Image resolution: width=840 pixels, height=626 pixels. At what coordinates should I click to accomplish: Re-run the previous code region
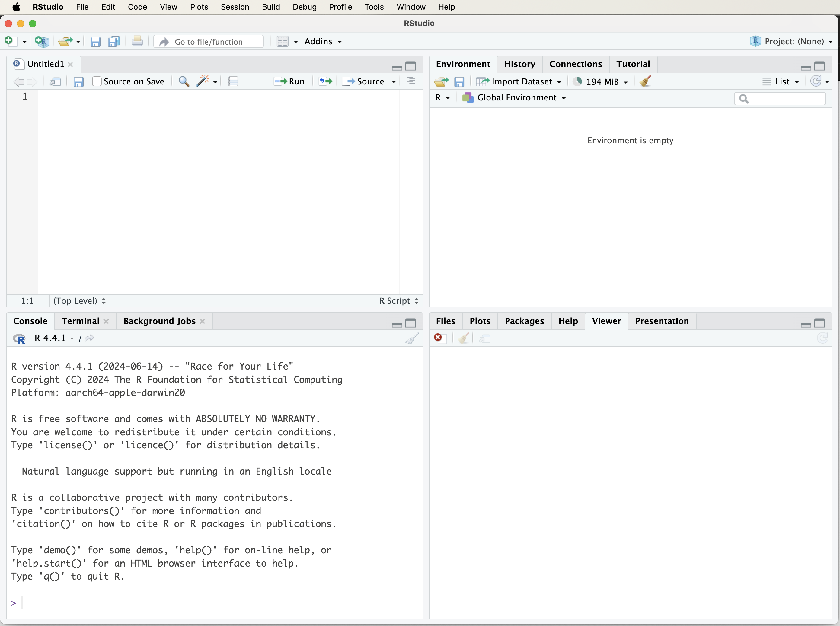[324, 81]
